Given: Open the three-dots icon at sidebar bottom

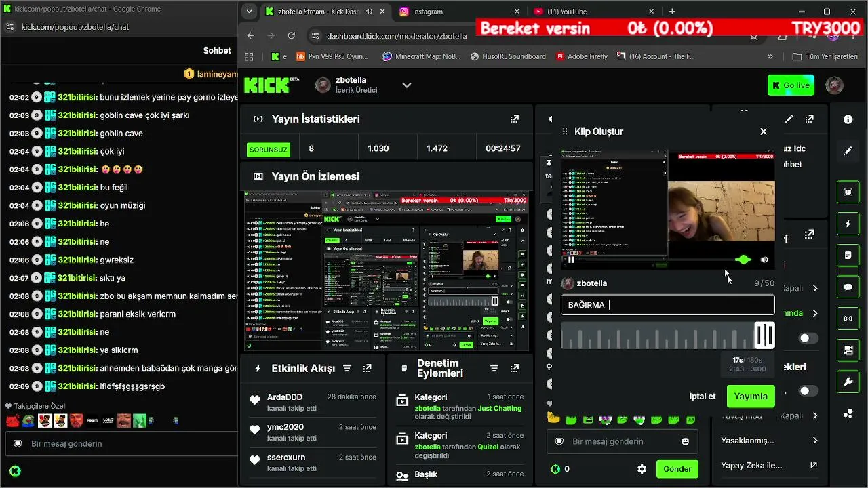Looking at the screenshot, I should click(x=848, y=413).
